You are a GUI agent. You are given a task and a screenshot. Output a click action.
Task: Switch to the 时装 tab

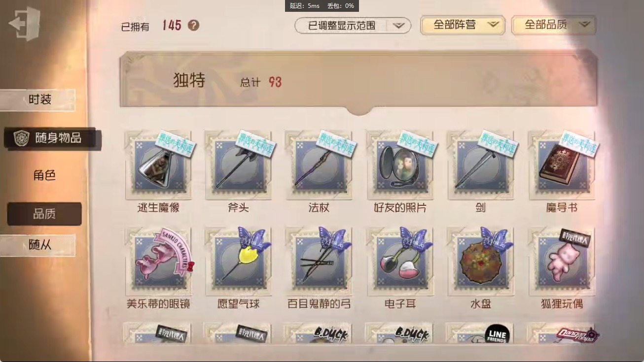[x=38, y=100]
